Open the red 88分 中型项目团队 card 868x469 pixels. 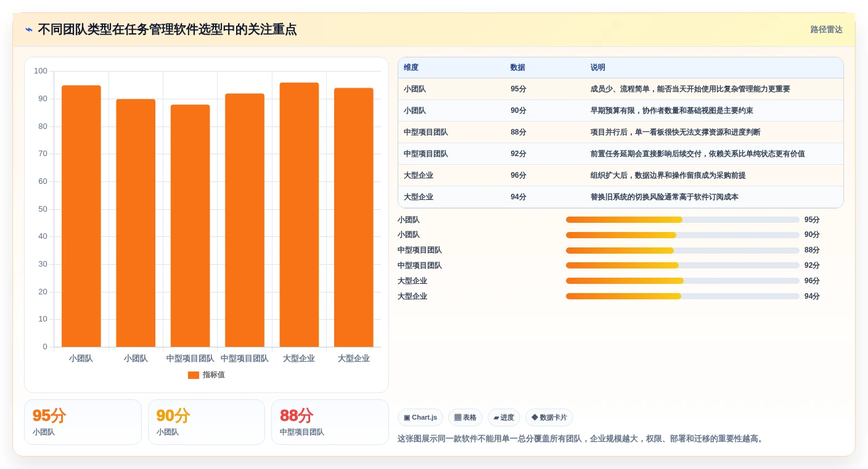(x=330, y=422)
